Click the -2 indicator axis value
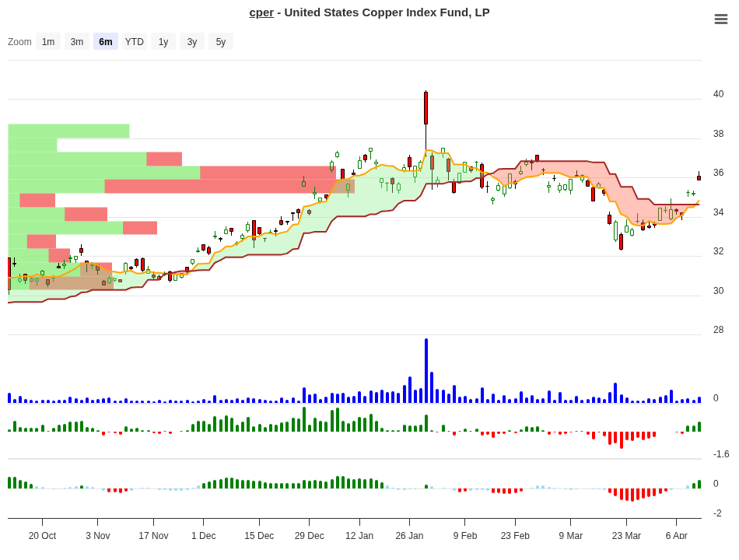 tap(718, 513)
